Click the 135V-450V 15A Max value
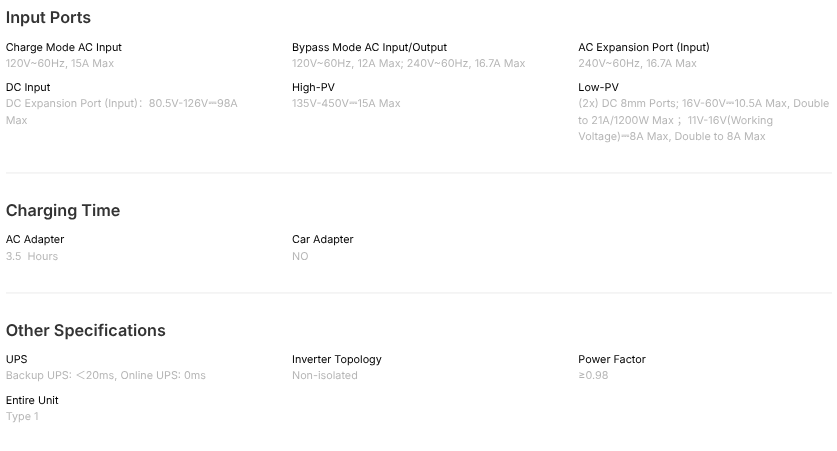The image size is (837, 451). click(346, 103)
